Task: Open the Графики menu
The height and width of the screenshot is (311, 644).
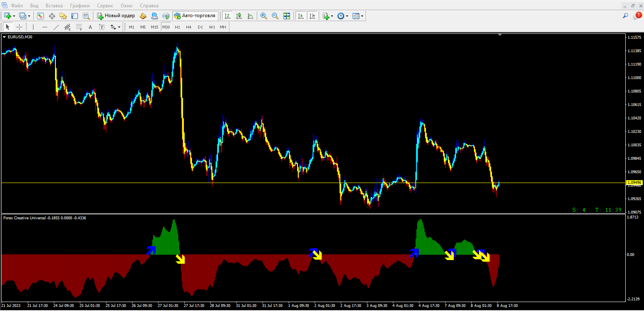Action: tap(79, 6)
